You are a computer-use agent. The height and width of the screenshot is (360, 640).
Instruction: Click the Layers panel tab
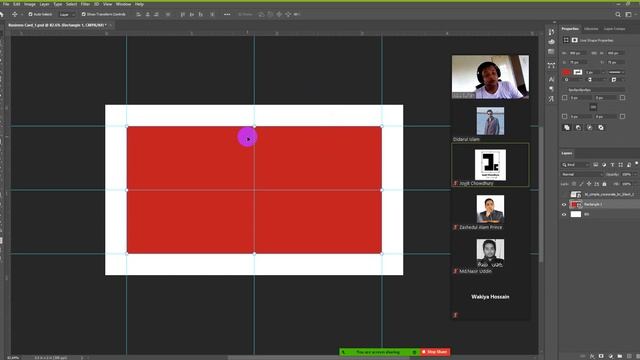tap(567, 153)
